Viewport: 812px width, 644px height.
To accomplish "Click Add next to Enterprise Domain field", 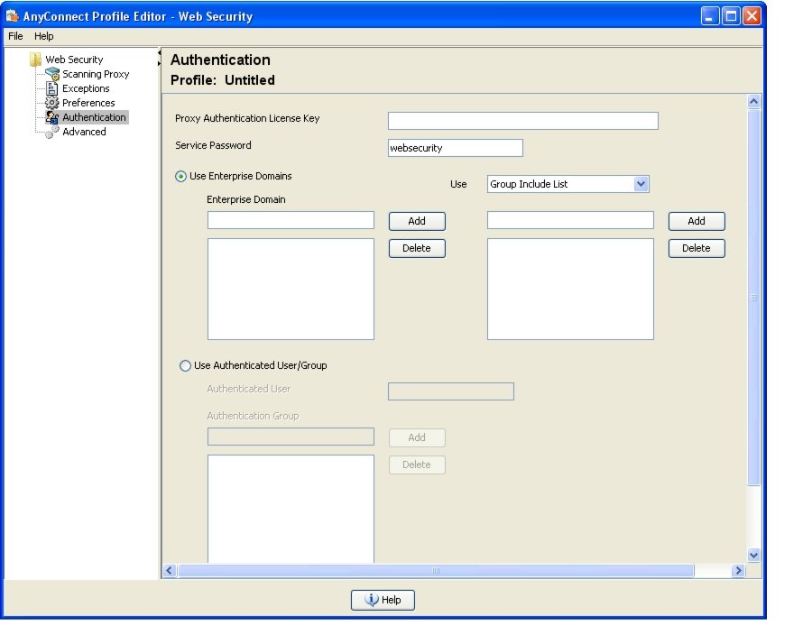I will [x=417, y=222].
